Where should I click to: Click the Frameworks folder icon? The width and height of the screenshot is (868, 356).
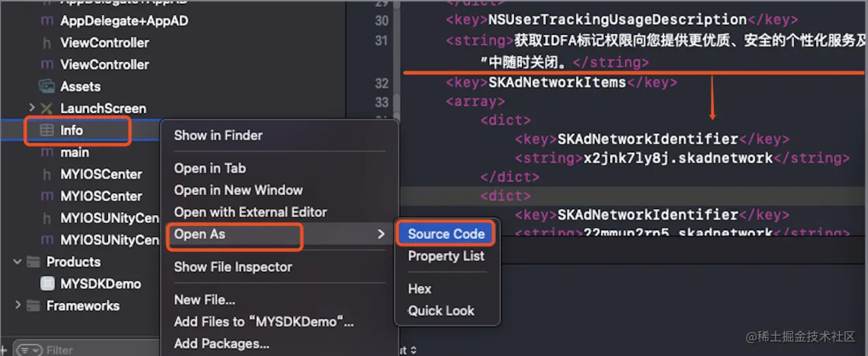point(33,305)
